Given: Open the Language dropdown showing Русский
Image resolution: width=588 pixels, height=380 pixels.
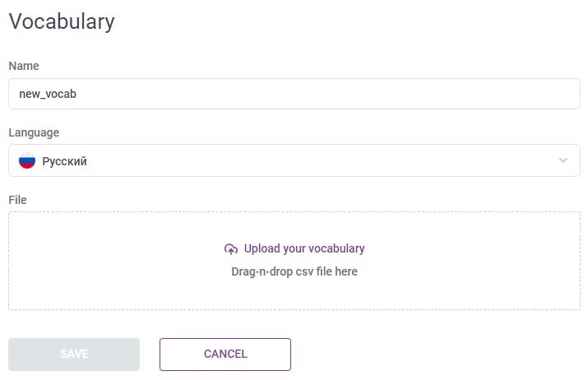Looking at the screenshot, I should (x=294, y=160).
